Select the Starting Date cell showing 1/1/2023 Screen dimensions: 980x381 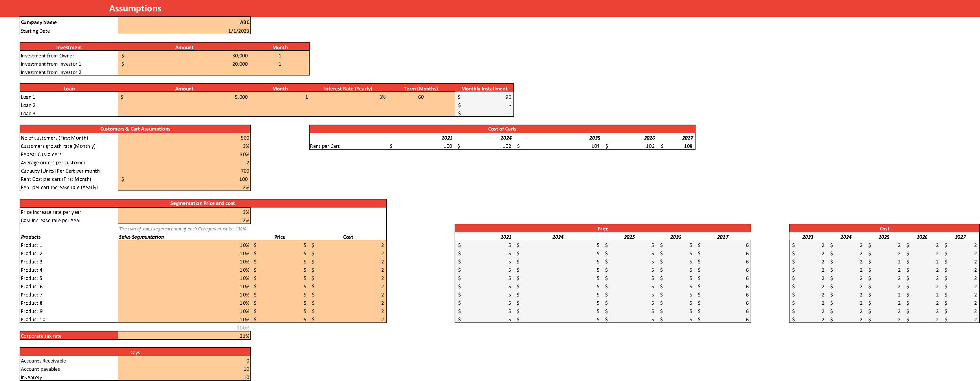tap(184, 30)
